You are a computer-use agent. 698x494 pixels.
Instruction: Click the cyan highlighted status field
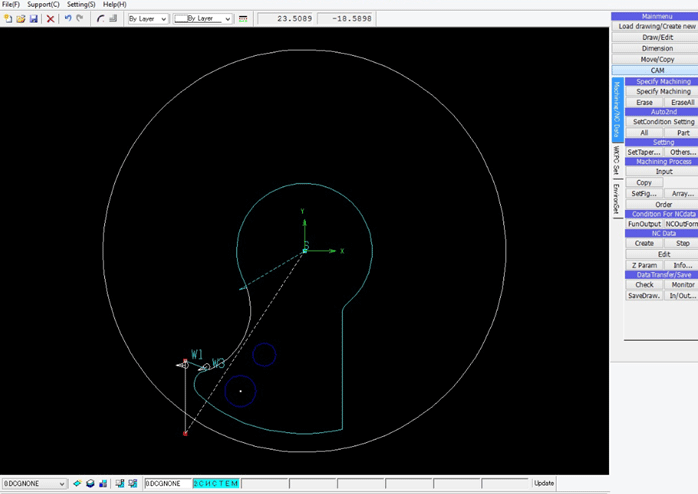click(x=216, y=483)
